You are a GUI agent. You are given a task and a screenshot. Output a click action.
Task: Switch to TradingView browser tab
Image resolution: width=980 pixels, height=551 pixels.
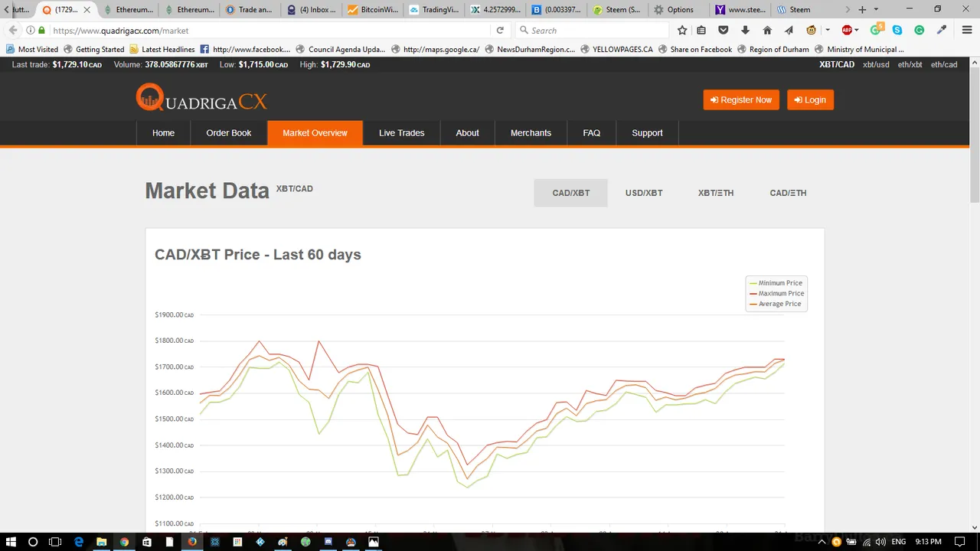click(x=434, y=10)
